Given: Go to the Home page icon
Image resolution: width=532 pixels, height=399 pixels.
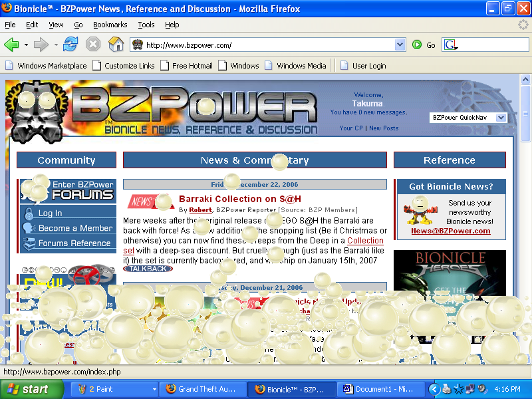Looking at the screenshot, I should pos(116,45).
